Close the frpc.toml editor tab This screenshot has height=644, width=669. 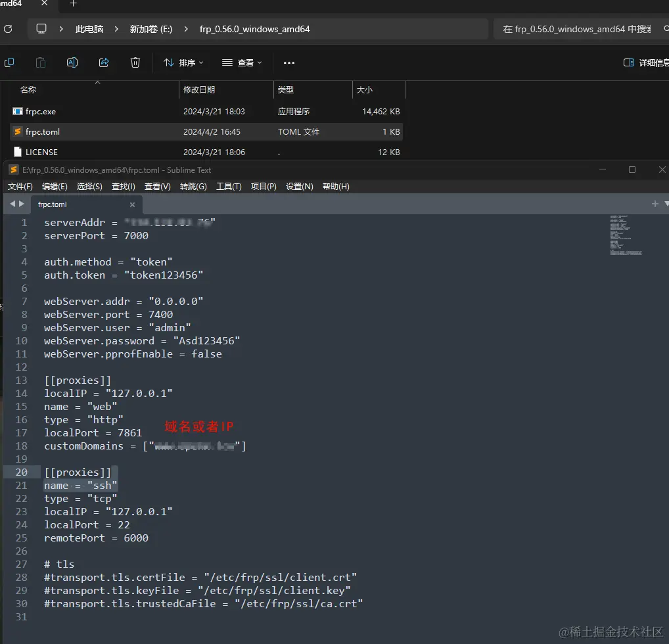pos(132,205)
